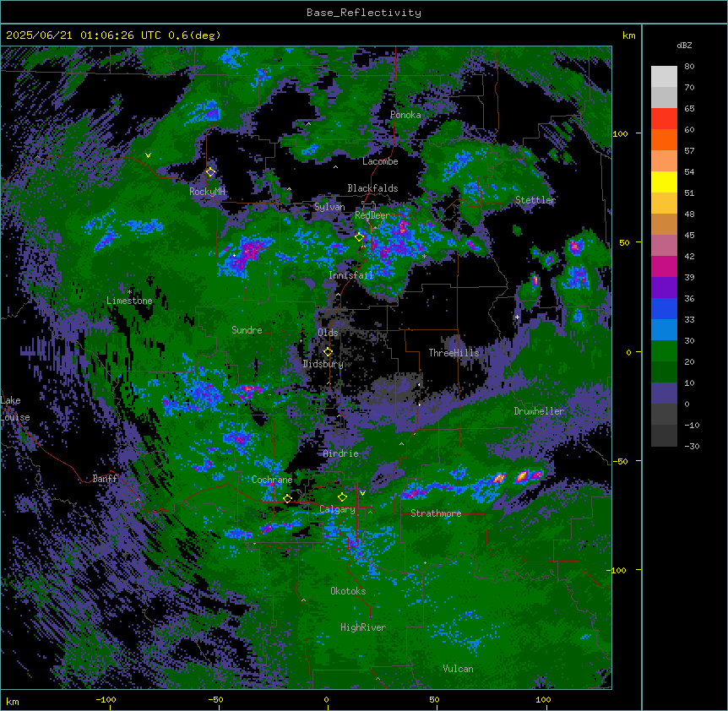Select the Limestone label

129,301
